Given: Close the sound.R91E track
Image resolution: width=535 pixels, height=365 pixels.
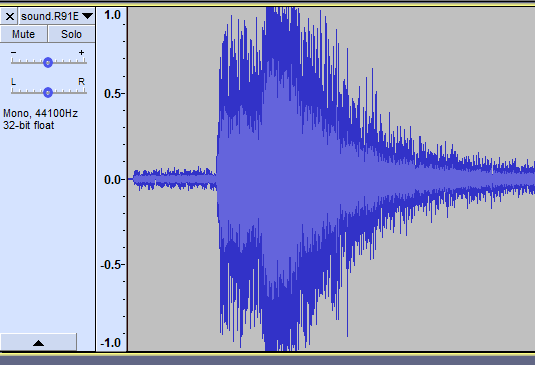Looking at the screenshot, I should click(10, 16).
